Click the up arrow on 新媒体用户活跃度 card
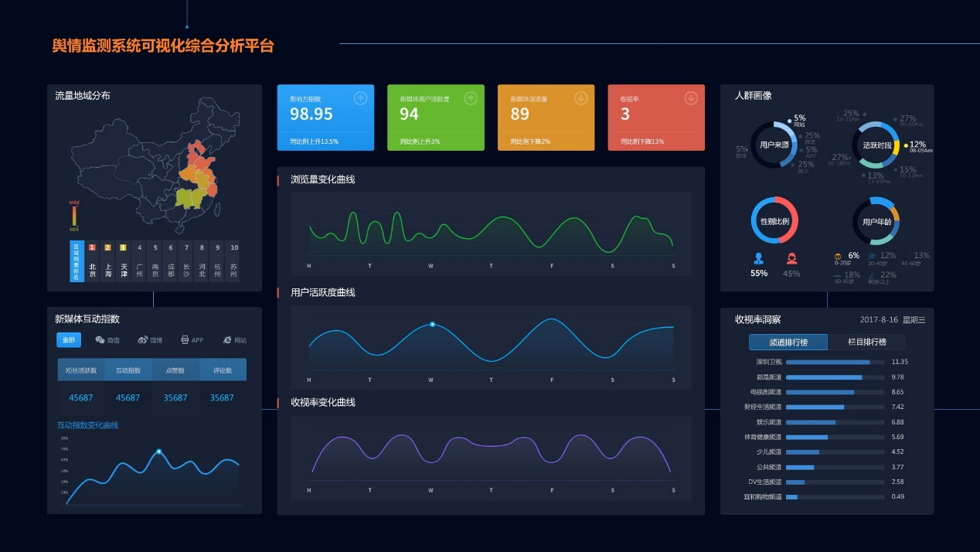Image resolution: width=980 pixels, height=552 pixels. pos(471,98)
